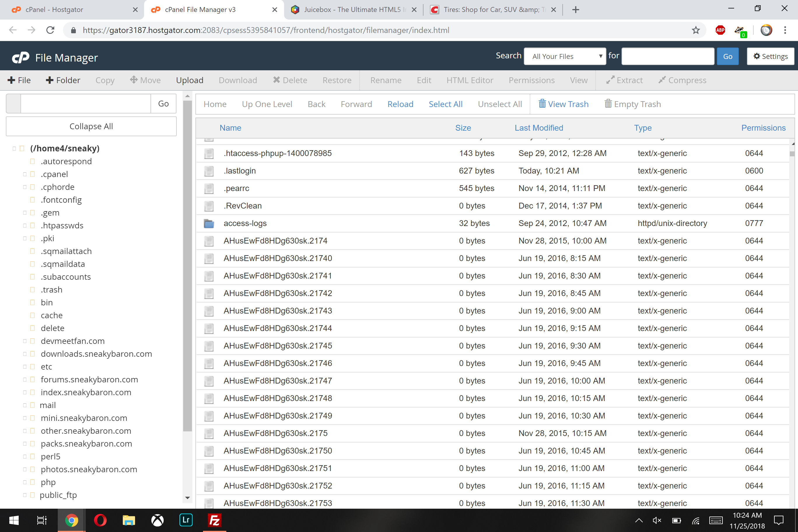Click the directory path input in sidebar

(85, 104)
